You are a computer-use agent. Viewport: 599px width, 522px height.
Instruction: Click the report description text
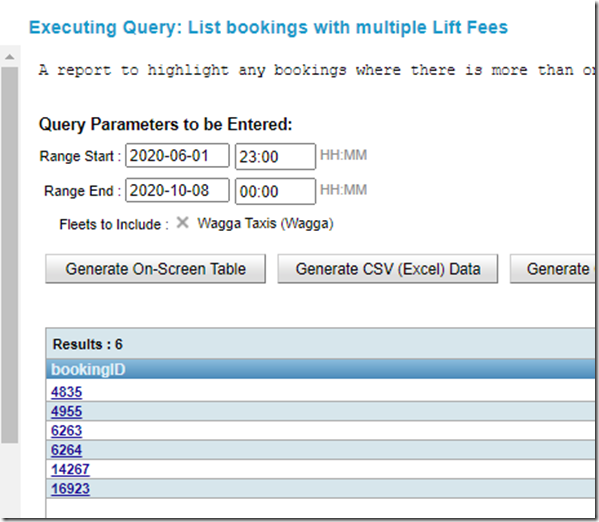point(316,70)
